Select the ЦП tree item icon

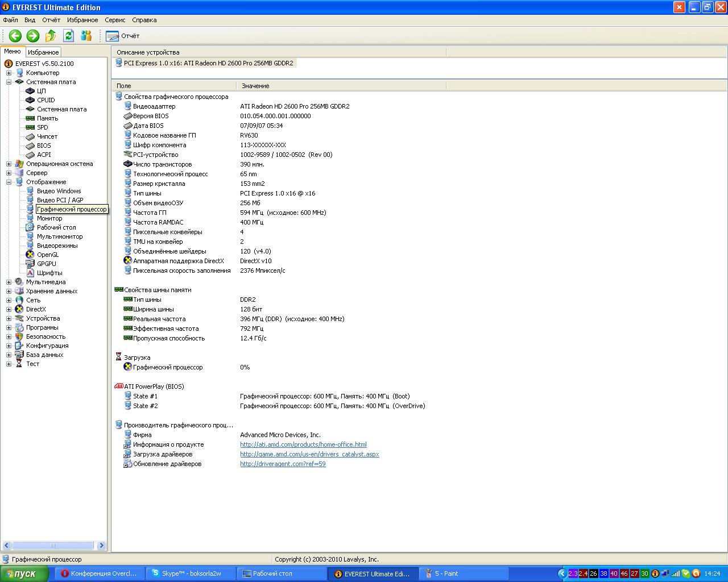pos(30,91)
